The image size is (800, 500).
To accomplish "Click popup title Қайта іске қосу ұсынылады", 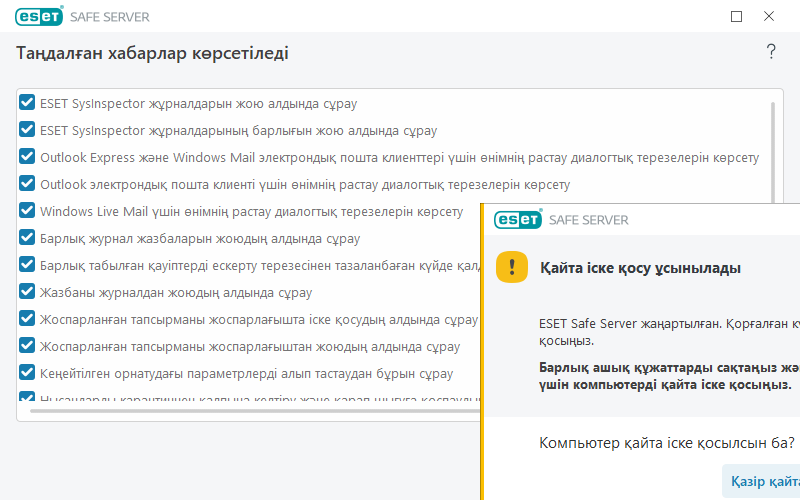I will click(640, 268).
